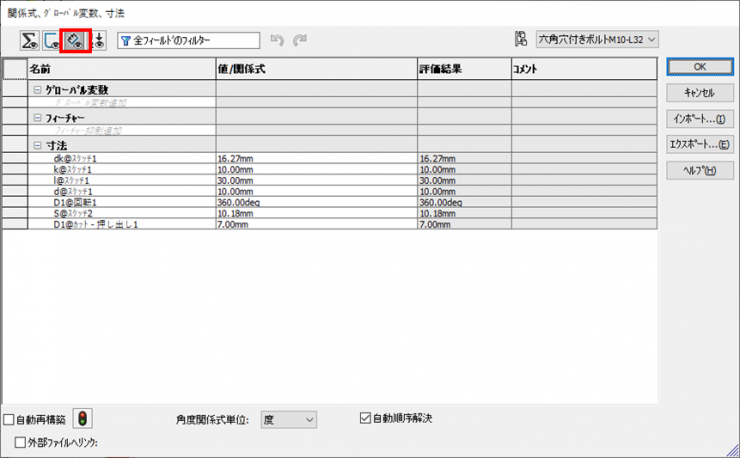740x458 pixels.
Task: Select the dk@スケッチ1 value cell 16.27mm
Action: [x=316, y=159]
